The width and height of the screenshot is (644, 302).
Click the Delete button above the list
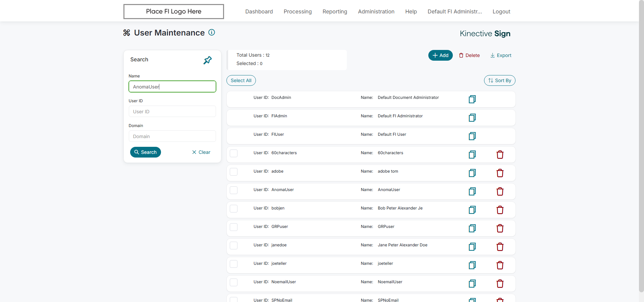point(469,55)
